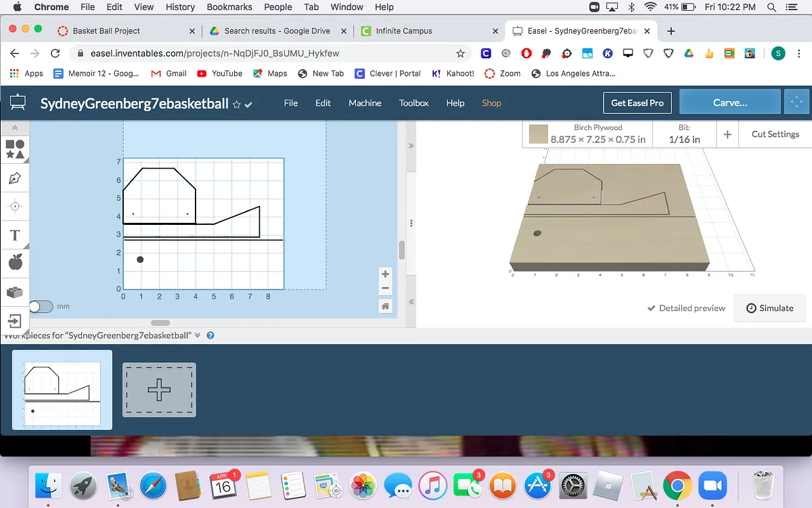The image size is (812, 508).
Task: Reset canvas view with home icon
Action: pos(385,307)
